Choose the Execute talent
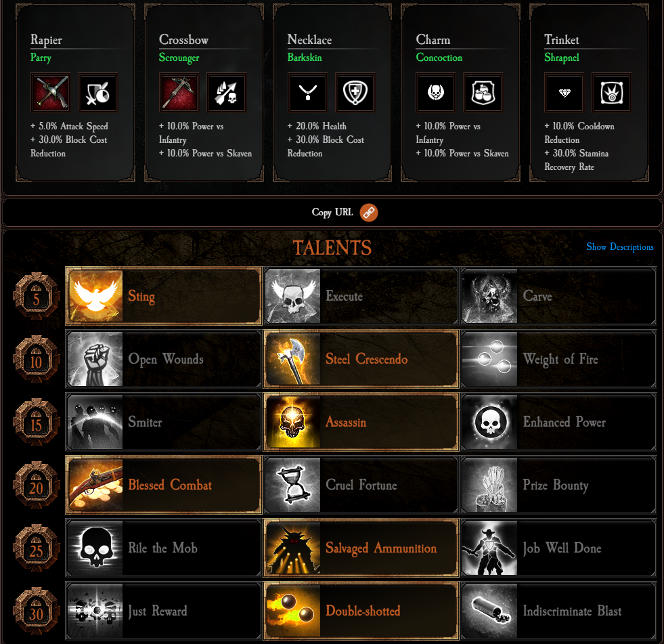This screenshot has height=644, width=664. coord(361,296)
